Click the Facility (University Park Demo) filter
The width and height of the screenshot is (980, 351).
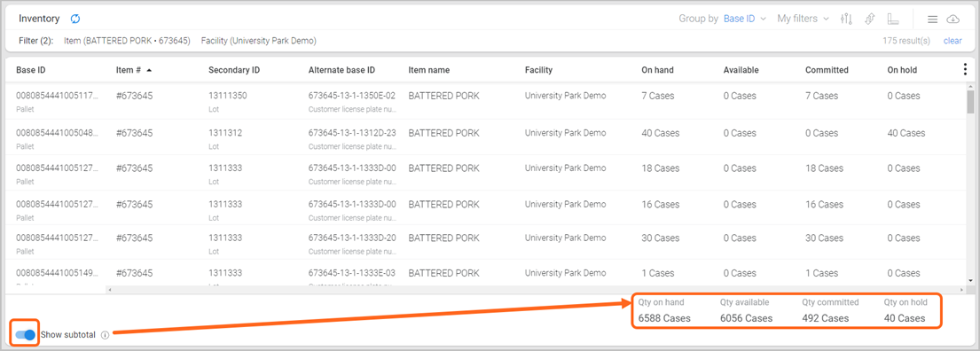coord(259,42)
